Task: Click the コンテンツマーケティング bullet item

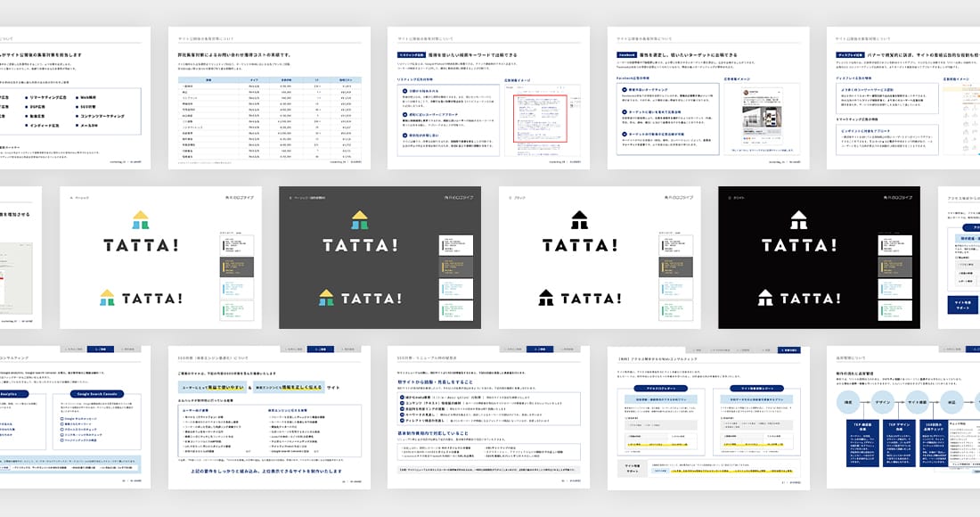Action: click(x=100, y=116)
